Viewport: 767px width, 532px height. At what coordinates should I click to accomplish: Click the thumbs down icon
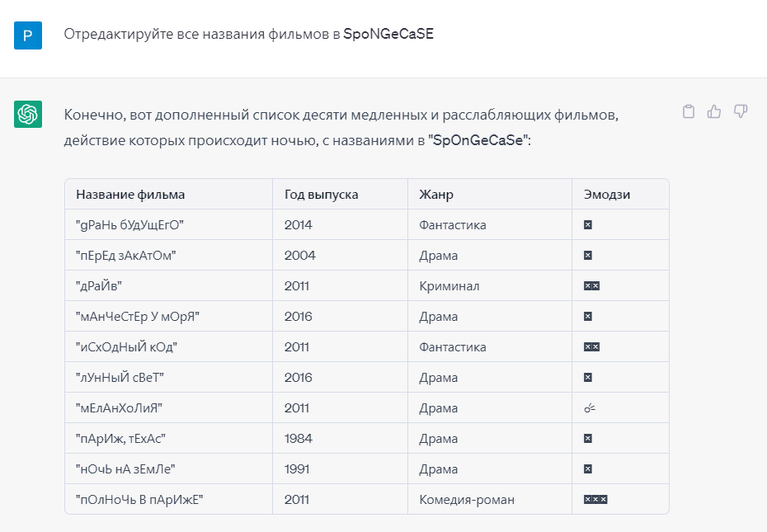[740, 112]
